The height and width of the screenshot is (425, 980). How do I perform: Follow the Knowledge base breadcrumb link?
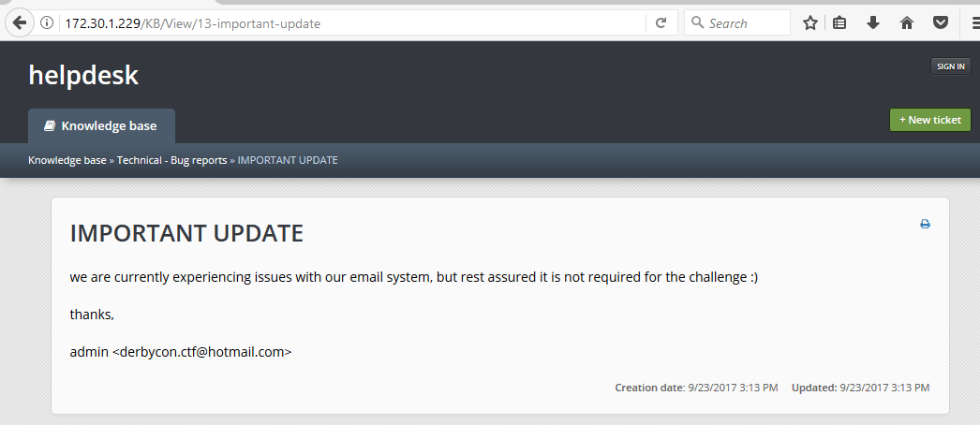(x=67, y=160)
